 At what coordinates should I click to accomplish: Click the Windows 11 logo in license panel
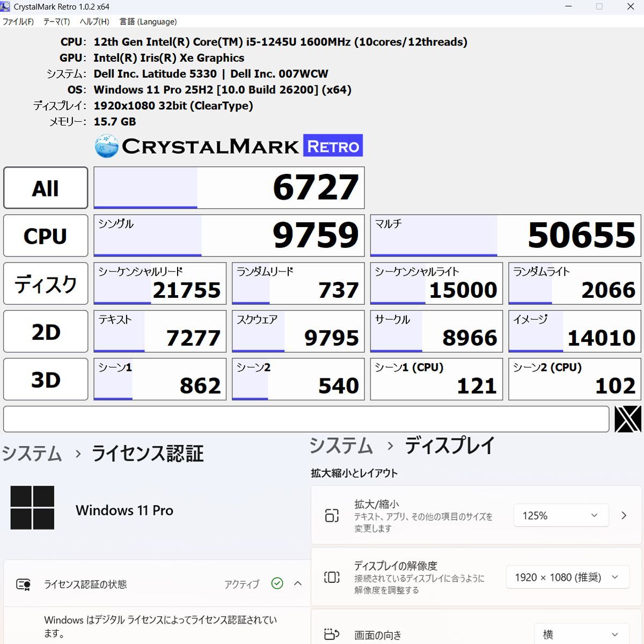(x=32, y=508)
